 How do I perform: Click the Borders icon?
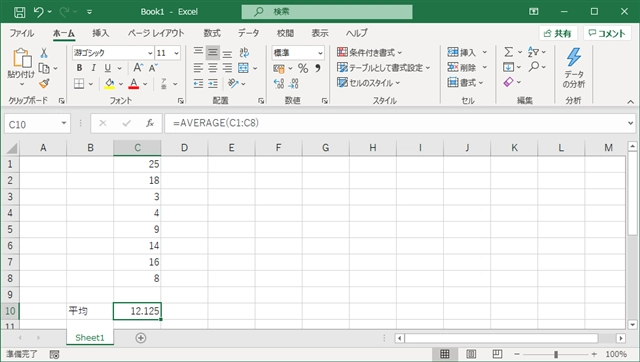[79, 84]
